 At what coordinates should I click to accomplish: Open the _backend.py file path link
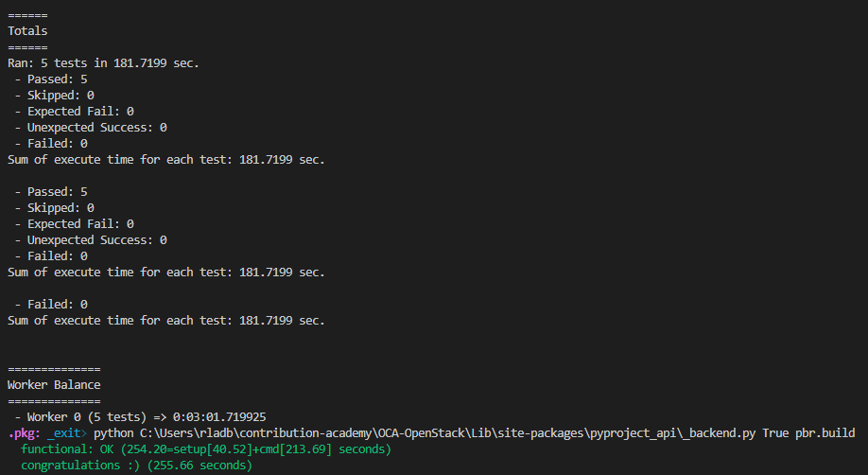[444, 433]
